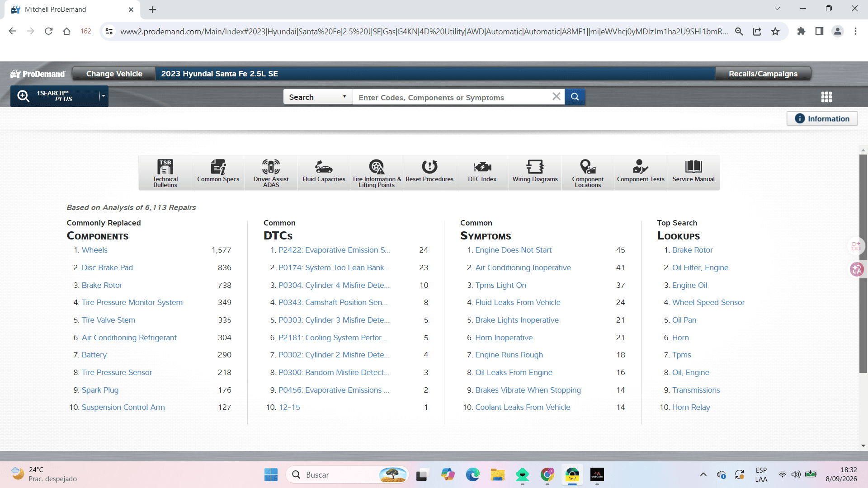The image size is (868, 488).
Task: Open taskbar clock and date
Action: (x=841, y=474)
